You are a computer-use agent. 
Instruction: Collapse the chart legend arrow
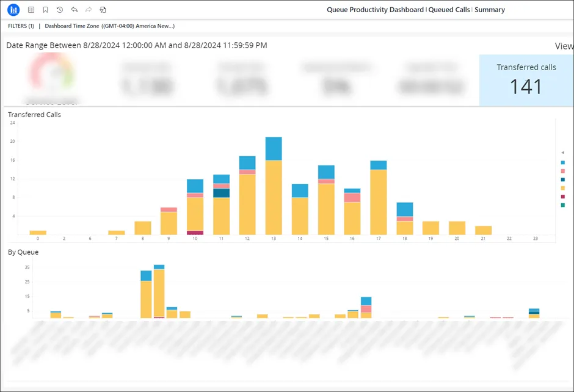tap(562, 153)
